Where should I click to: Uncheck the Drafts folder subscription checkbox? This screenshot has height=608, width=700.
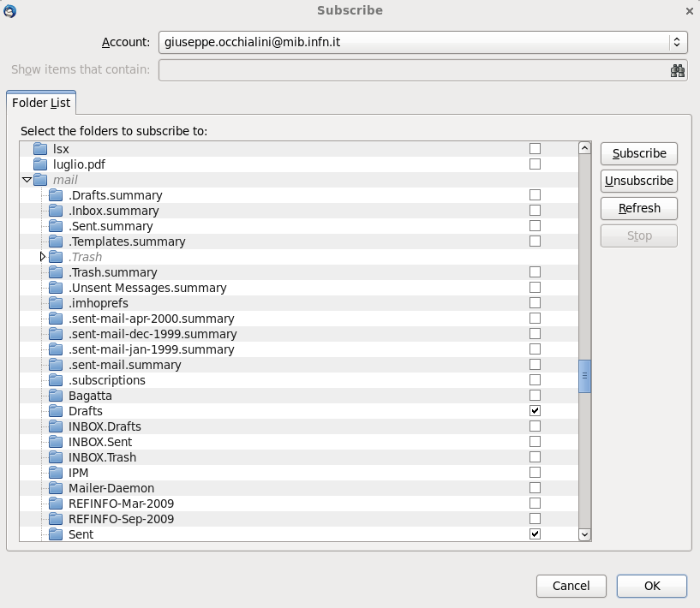click(x=535, y=411)
